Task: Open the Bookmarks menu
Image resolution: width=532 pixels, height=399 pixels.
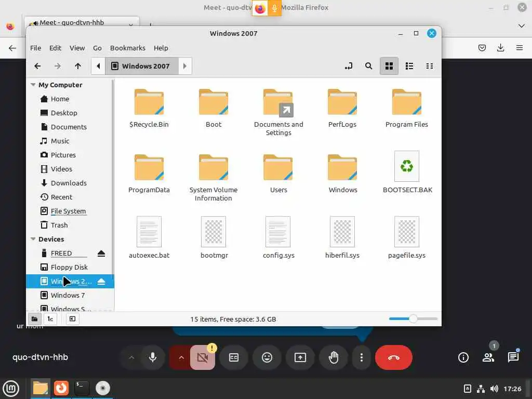Action: coord(128,48)
